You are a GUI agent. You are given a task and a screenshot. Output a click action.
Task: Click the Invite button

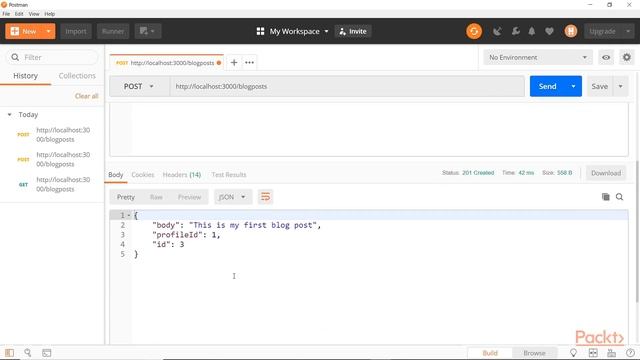tap(353, 31)
